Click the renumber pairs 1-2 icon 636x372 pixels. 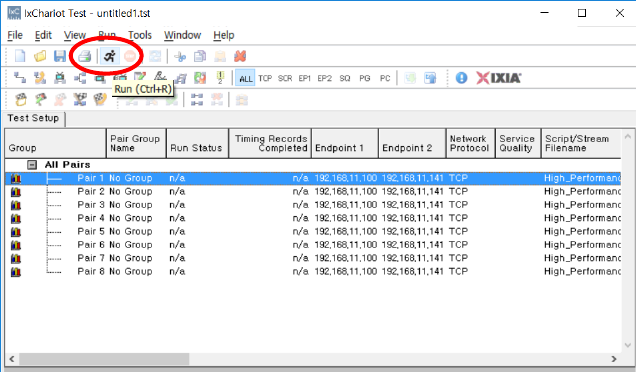coord(220,77)
